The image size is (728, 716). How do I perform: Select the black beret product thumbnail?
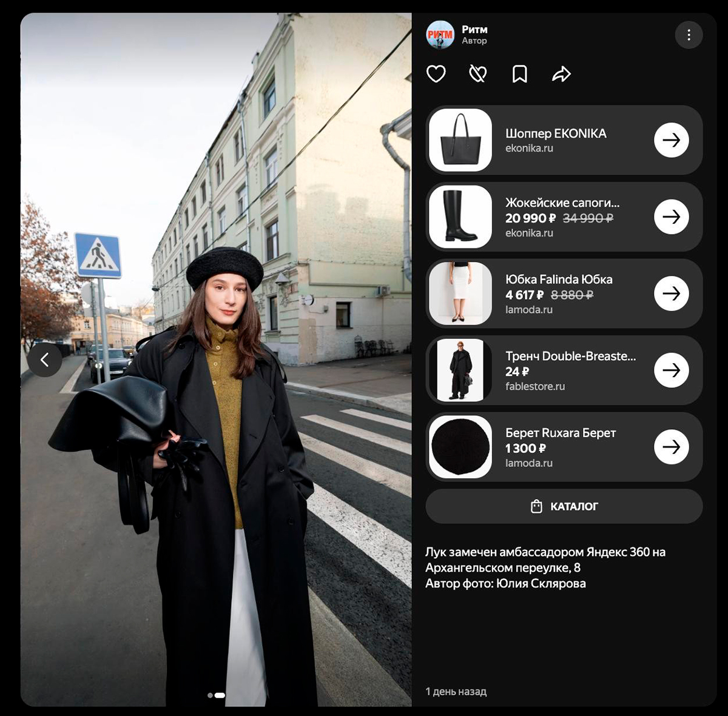coord(460,447)
